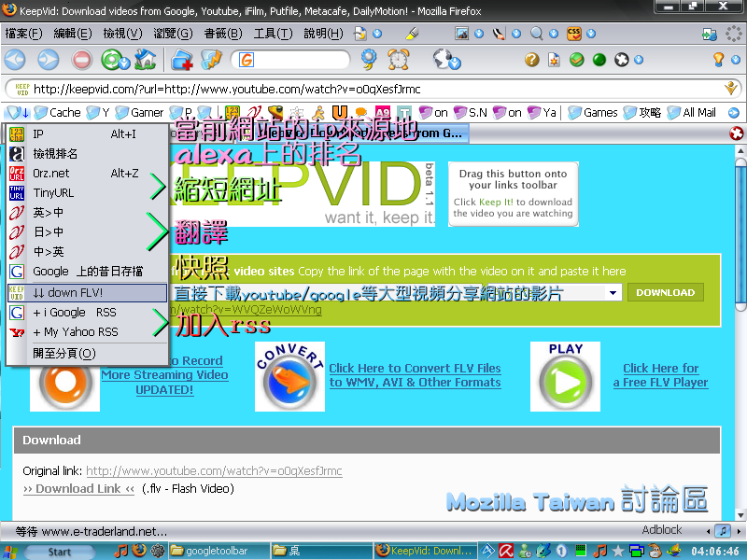Screen dimensions: 747x560
Task: Click the lightbulb icon on the navigation toolbar
Action: pos(718,60)
